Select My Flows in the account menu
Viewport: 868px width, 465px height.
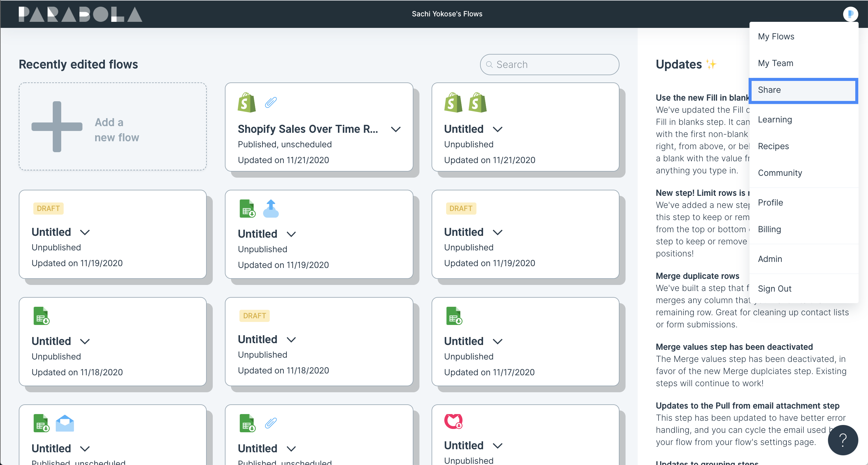(x=804, y=36)
